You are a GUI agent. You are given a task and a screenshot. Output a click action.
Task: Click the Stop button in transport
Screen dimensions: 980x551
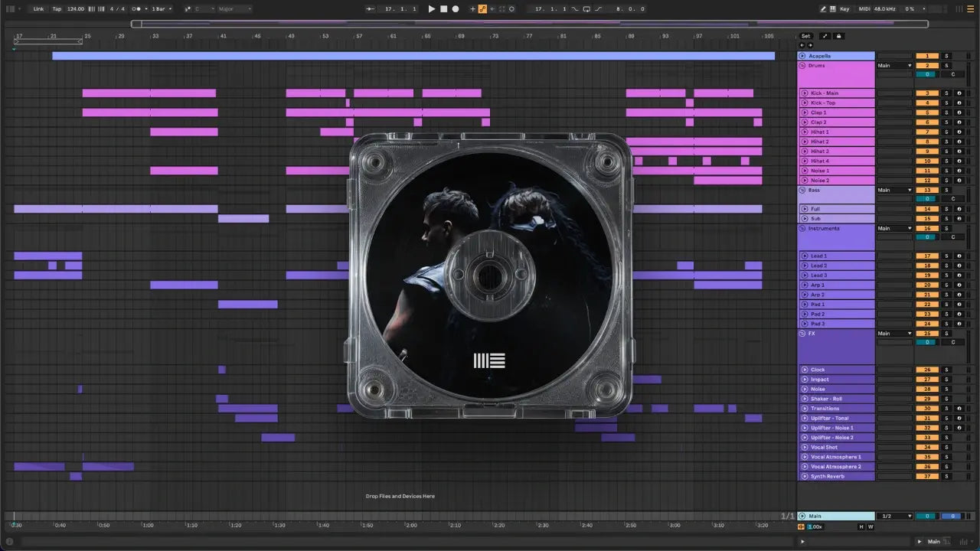[x=443, y=9]
